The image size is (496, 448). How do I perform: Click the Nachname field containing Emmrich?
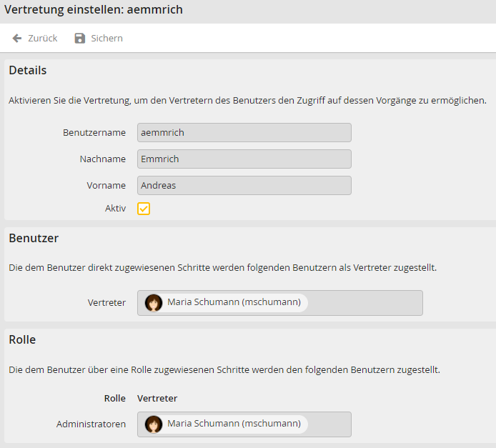pyautogui.click(x=244, y=159)
